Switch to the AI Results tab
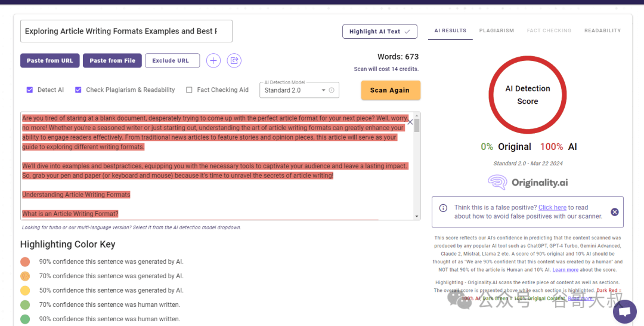The image size is (644, 326). [x=450, y=30]
